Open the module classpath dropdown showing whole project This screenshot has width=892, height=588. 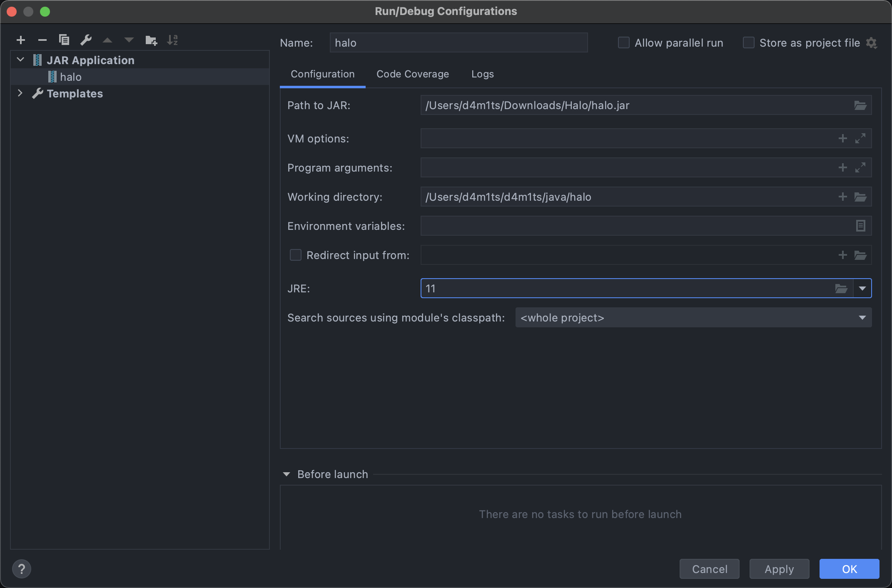click(693, 317)
